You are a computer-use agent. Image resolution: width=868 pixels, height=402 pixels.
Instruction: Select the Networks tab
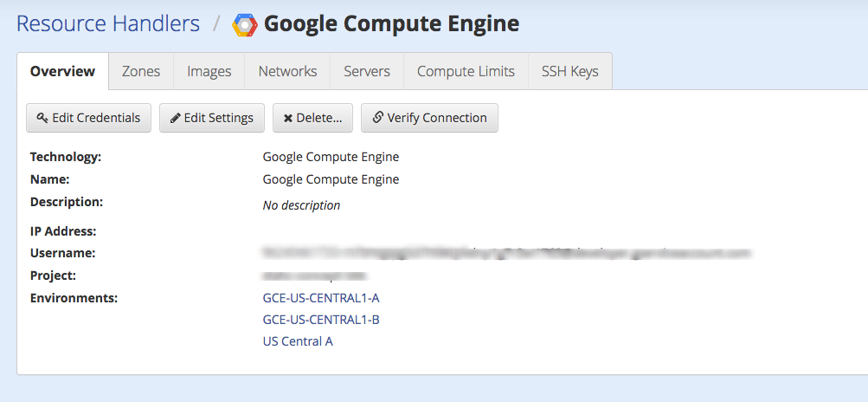(287, 71)
